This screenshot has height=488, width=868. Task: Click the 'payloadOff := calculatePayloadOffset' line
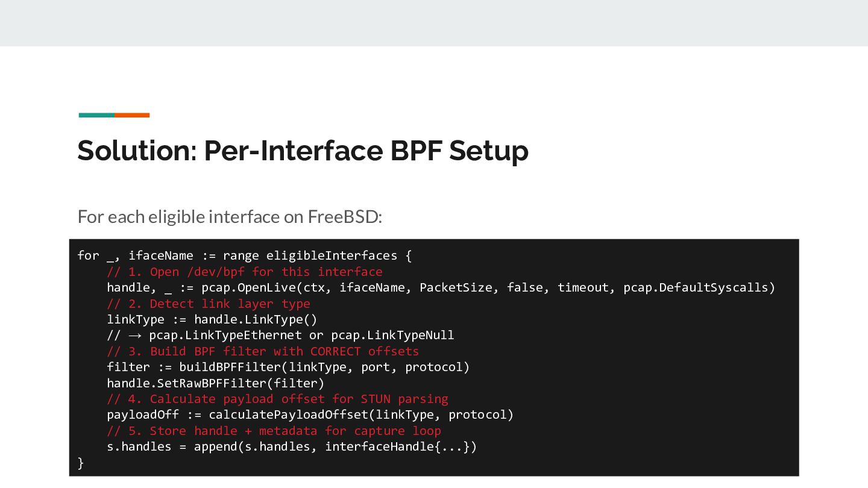coord(310,414)
